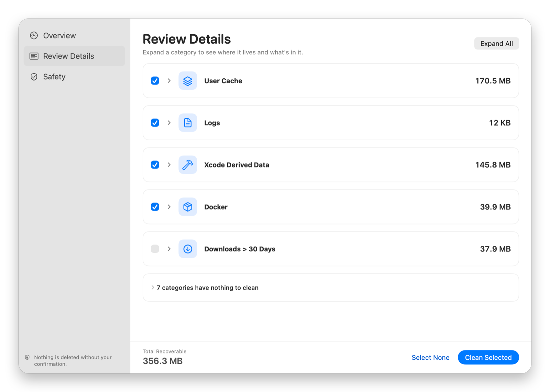Uncheck the User Cache checkbox
This screenshot has height=392, width=550.
155,81
